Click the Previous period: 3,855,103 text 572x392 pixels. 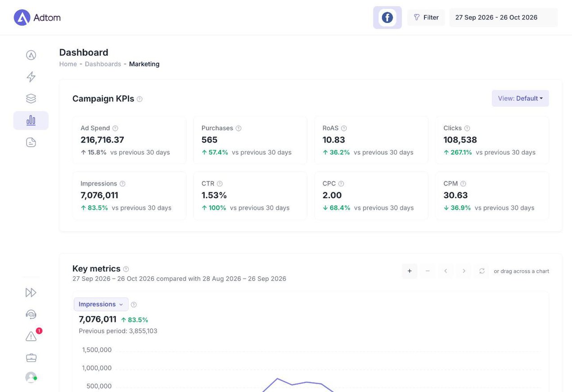118,331
